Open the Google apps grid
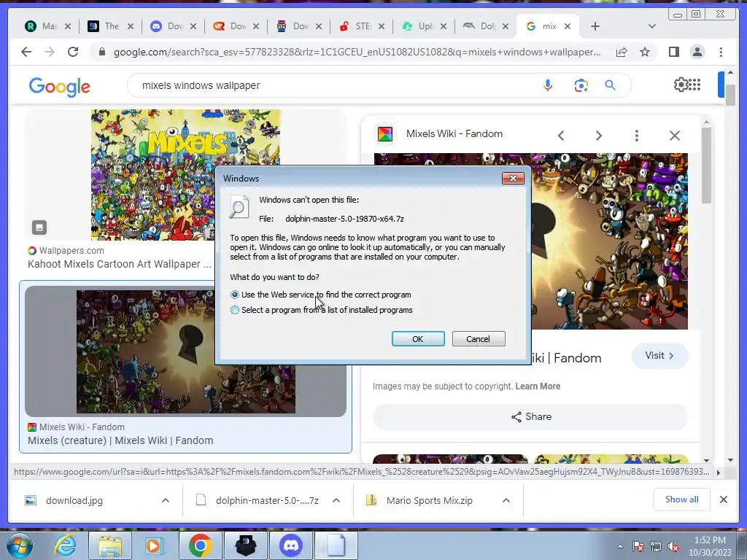The width and height of the screenshot is (747, 560). [x=695, y=85]
